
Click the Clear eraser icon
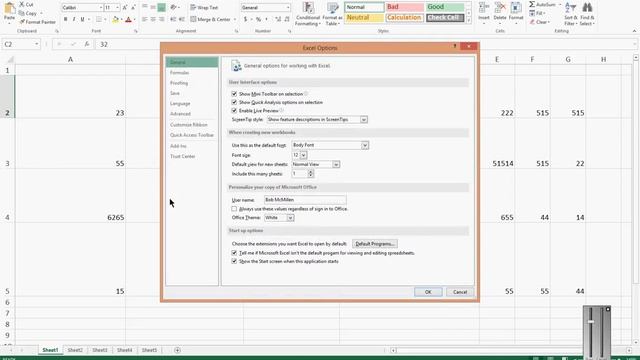pyautogui.click(x=532, y=22)
